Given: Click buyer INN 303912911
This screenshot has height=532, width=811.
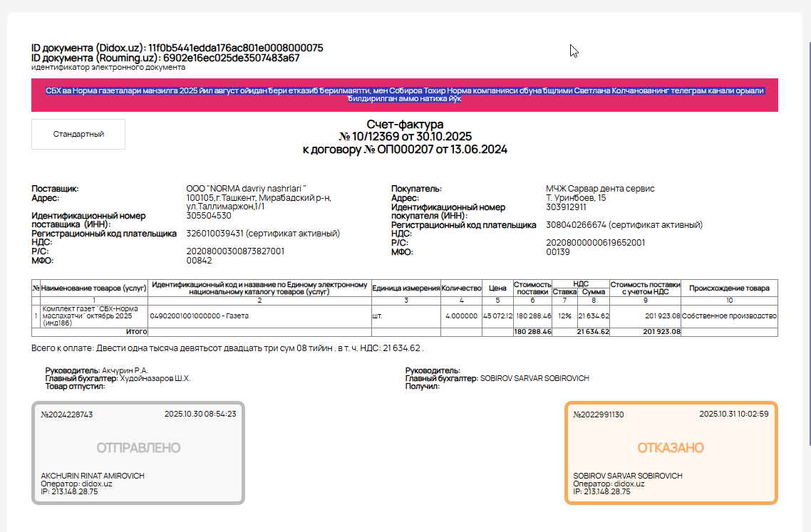Looking at the screenshot, I should (566, 207).
